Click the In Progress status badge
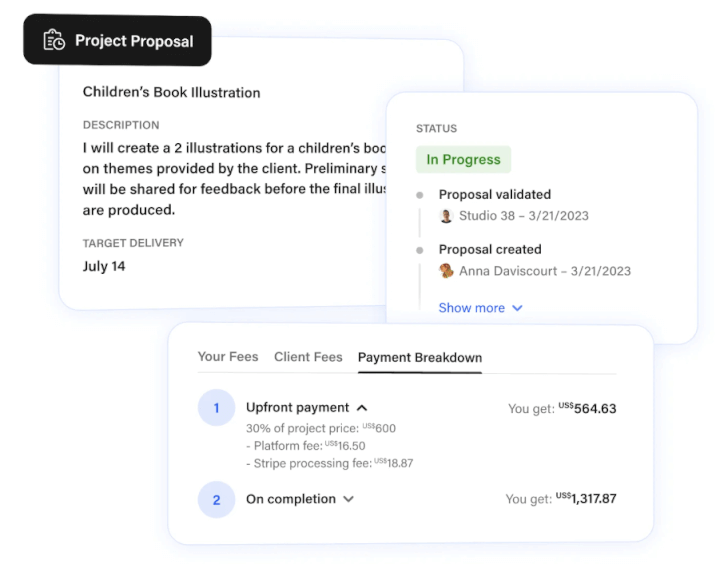The image size is (720, 564). pos(463,159)
